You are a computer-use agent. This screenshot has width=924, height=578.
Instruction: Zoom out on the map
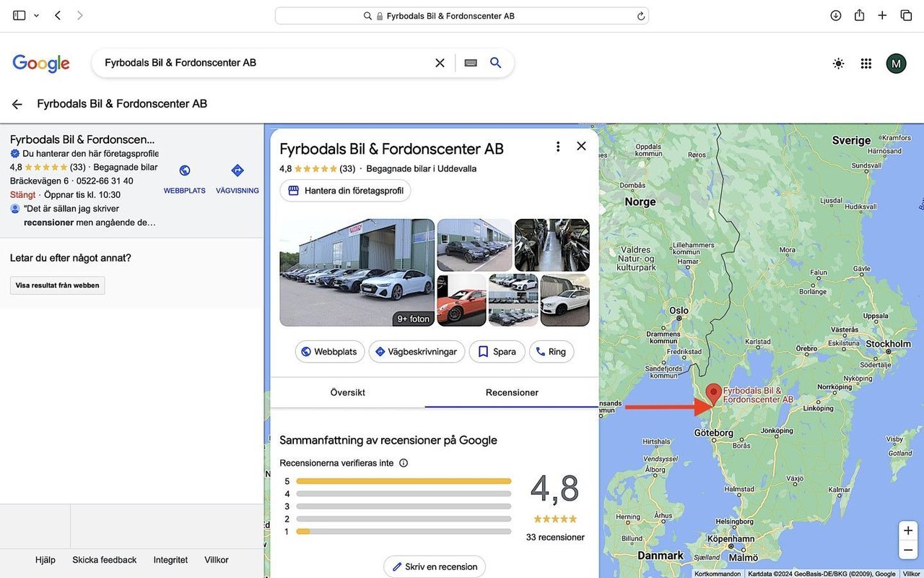pyautogui.click(x=907, y=551)
